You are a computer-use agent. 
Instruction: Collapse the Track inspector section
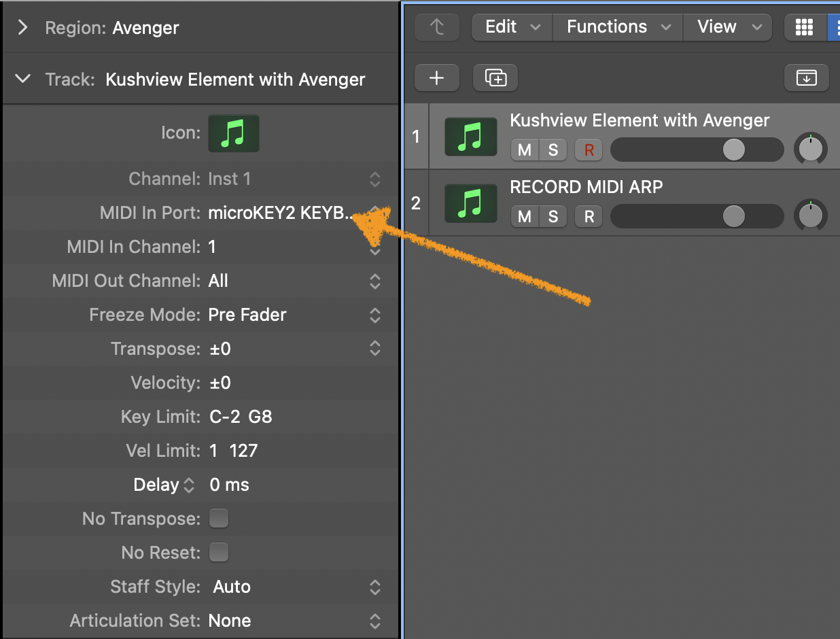(23, 79)
